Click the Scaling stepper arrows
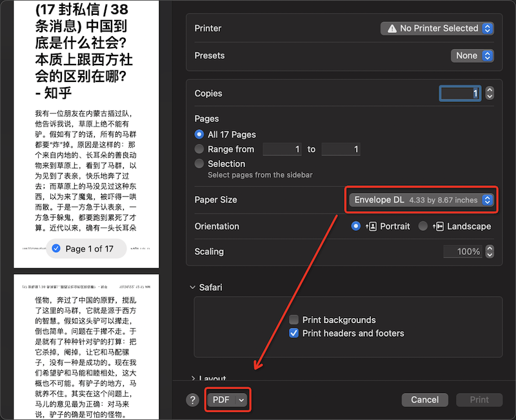Image resolution: width=516 pixels, height=420 pixels. [x=490, y=252]
